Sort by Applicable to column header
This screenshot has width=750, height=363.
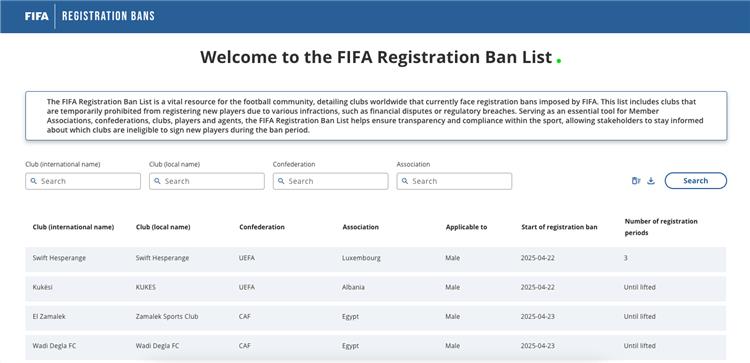click(x=466, y=227)
